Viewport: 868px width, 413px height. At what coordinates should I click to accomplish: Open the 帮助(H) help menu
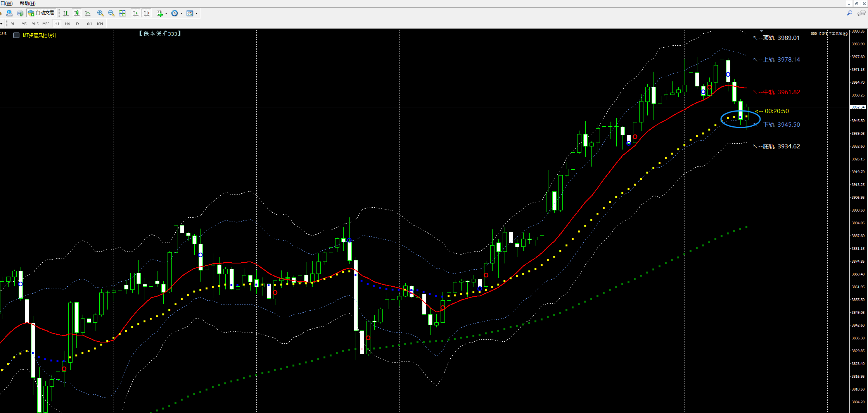(28, 3)
